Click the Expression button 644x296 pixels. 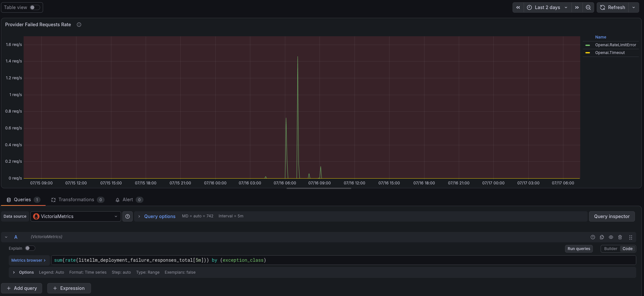coord(69,288)
